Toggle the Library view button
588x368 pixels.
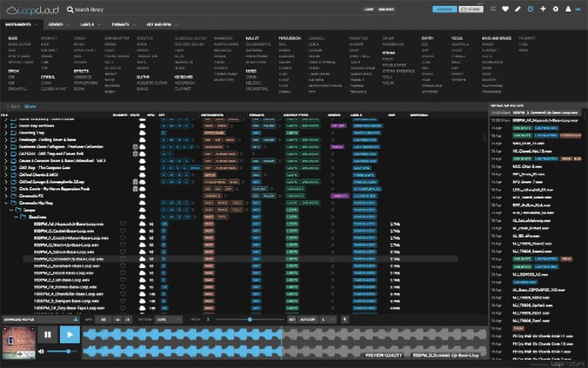pos(445,10)
